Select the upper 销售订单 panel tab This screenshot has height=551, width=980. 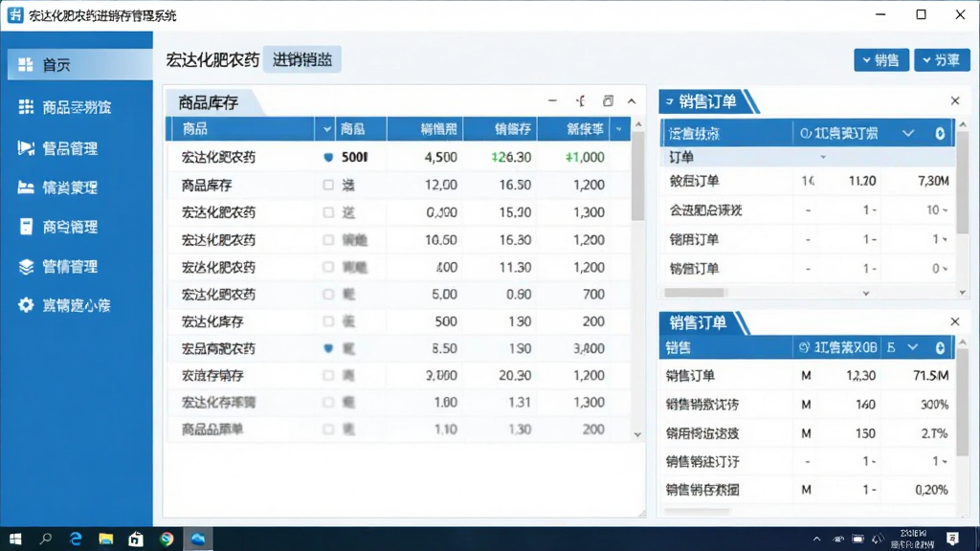706,101
